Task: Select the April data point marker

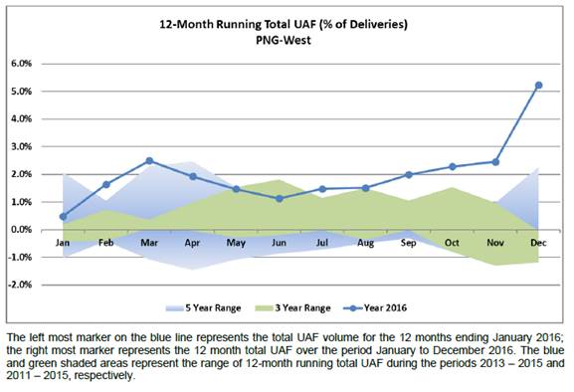Action: [x=193, y=177]
